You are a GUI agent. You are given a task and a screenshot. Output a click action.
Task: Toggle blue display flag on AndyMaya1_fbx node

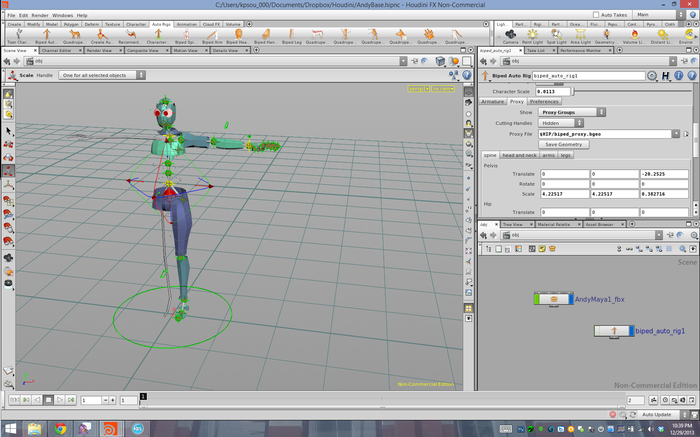pos(571,299)
